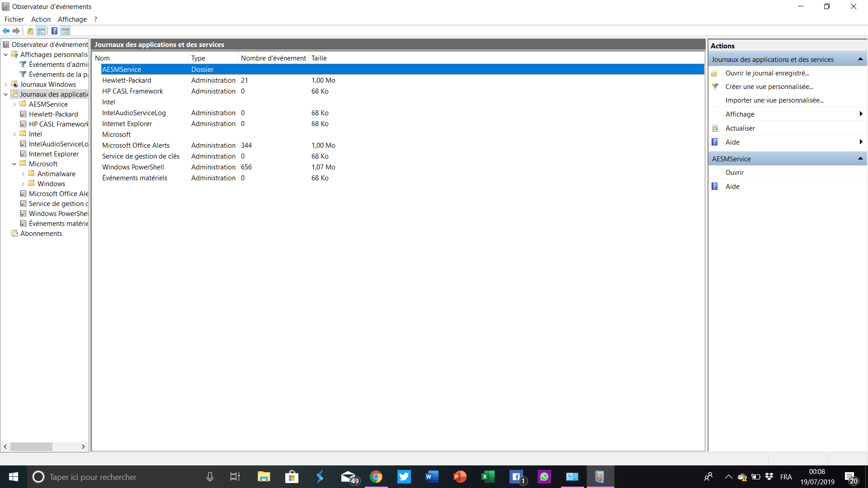Toggle Show/Hide console tree toolbar button
Screen dimensions: 868x488
[41, 31]
